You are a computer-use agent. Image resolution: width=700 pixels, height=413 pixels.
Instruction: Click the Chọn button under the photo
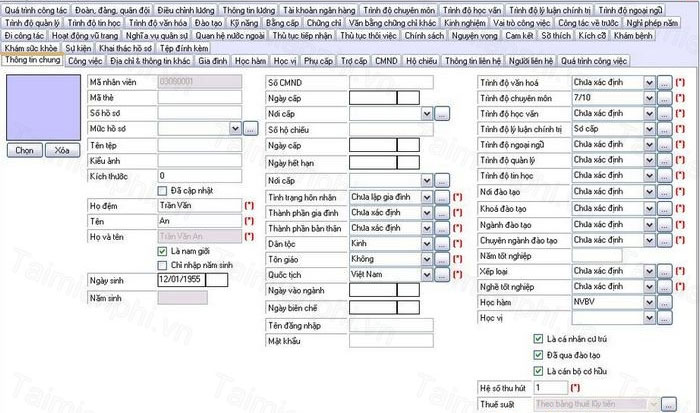tap(23, 149)
